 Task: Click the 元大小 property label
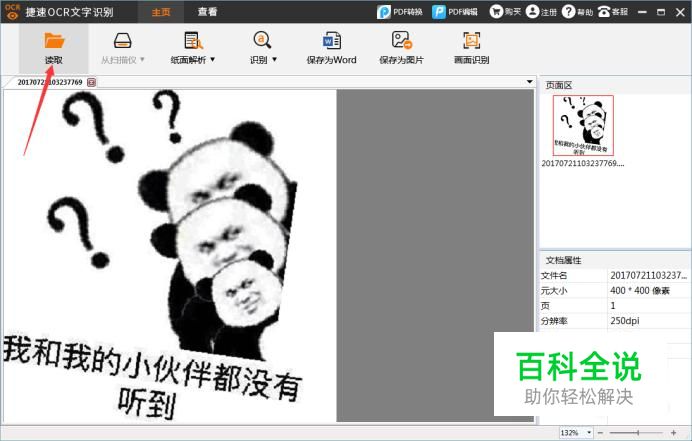coord(554,291)
